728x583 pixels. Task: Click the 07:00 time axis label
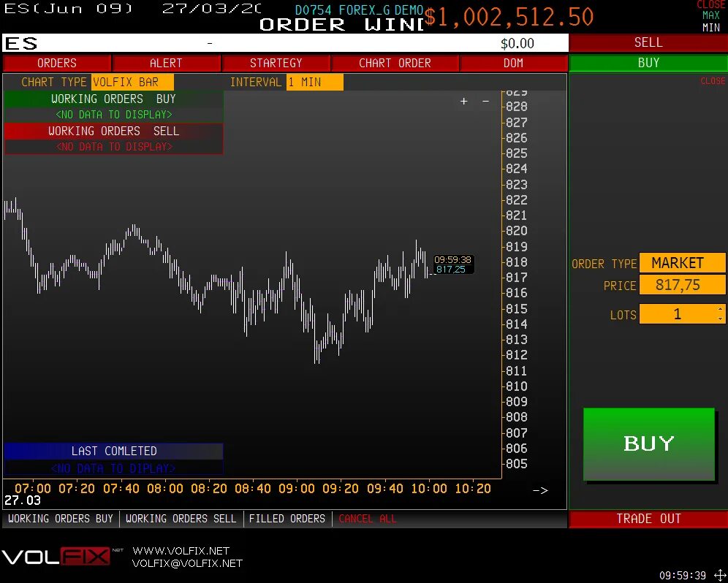32,488
